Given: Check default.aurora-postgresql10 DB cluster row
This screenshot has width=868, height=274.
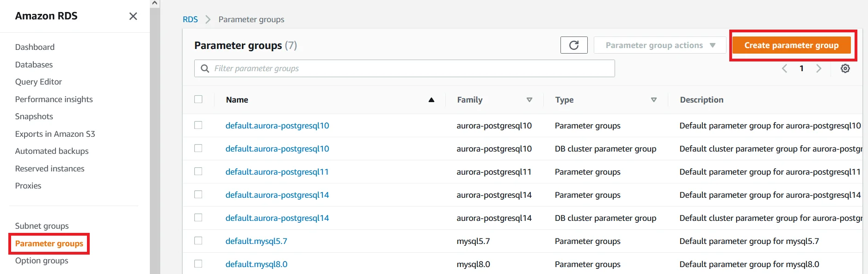Looking at the screenshot, I should point(198,148).
